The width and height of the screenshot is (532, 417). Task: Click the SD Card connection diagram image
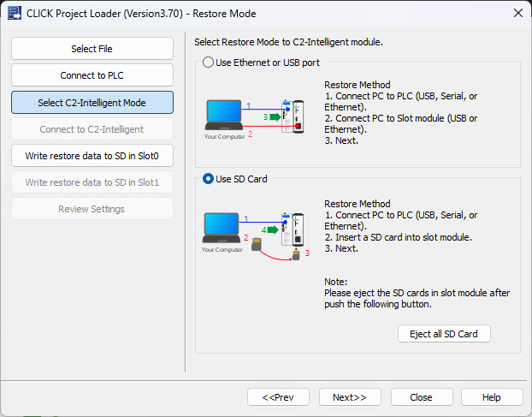pos(256,236)
